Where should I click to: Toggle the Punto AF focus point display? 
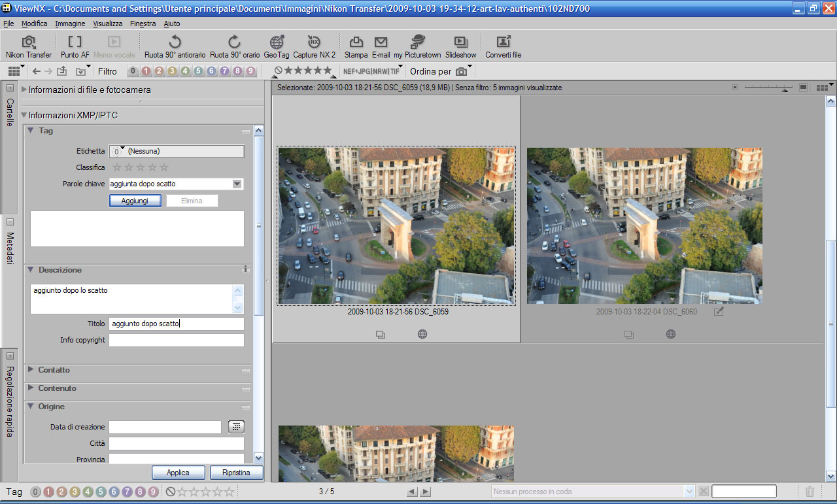(75, 47)
